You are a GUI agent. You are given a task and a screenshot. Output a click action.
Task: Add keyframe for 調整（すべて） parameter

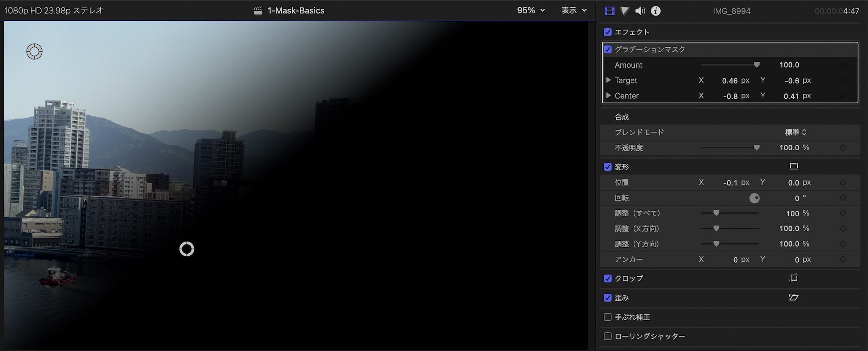pos(843,213)
